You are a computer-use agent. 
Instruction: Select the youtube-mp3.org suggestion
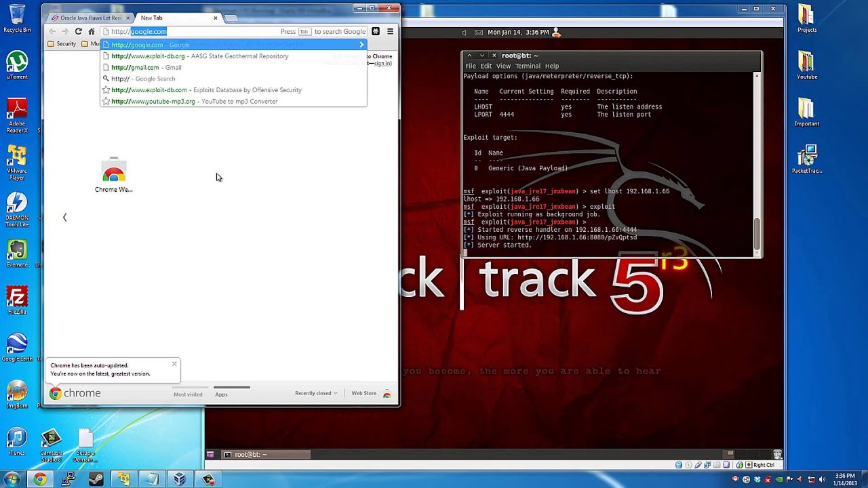(x=233, y=102)
